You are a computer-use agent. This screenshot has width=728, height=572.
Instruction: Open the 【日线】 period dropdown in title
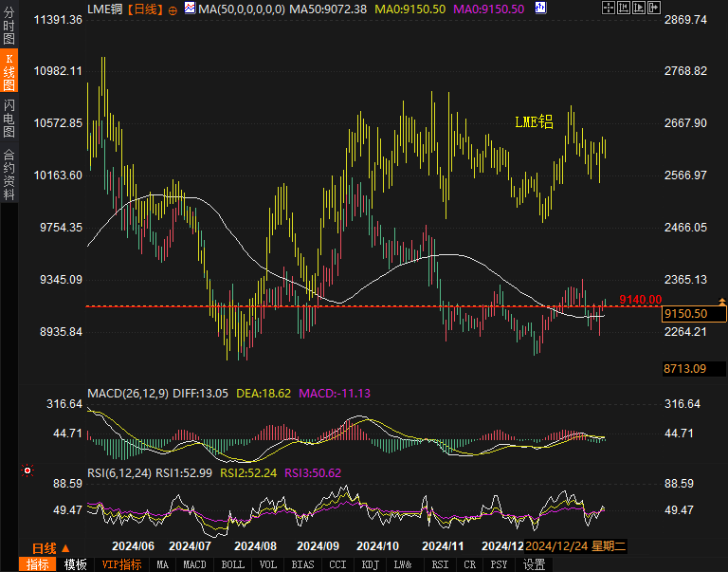144,9
